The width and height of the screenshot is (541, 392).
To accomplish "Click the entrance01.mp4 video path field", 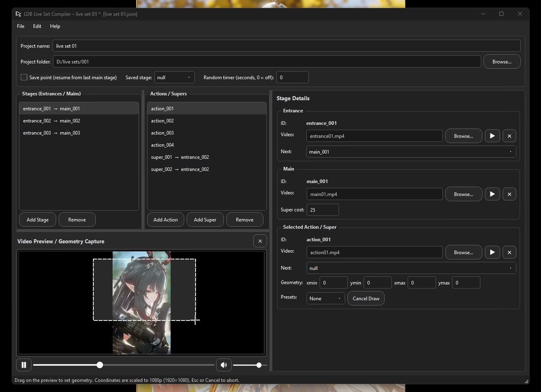I will click(374, 136).
